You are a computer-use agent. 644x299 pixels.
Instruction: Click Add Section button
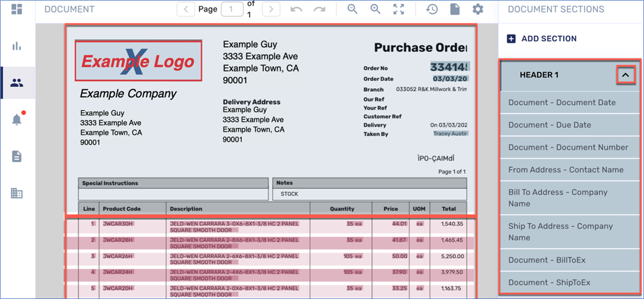click(542, 38)
